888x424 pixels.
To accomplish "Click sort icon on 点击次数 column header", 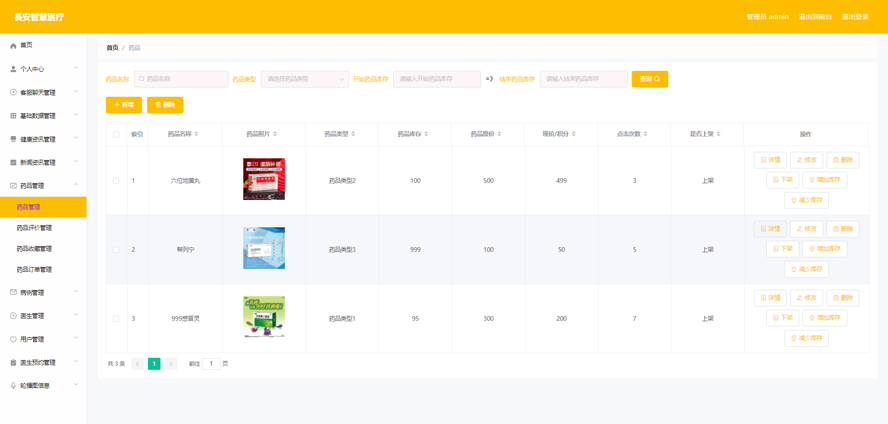I will (646, 134).
